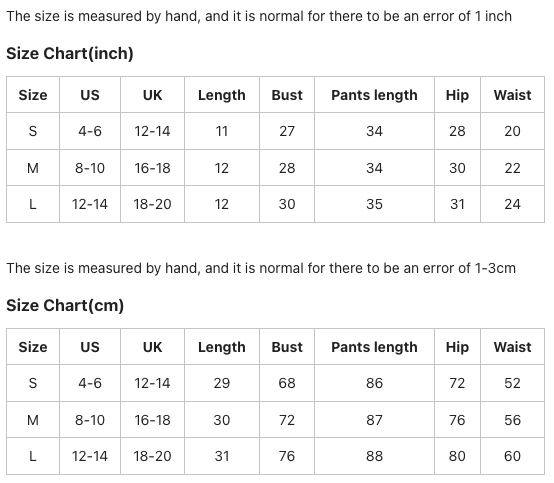Click the 1 inch error note text
This screenshot has width=554, height=483.
point(259,17)
